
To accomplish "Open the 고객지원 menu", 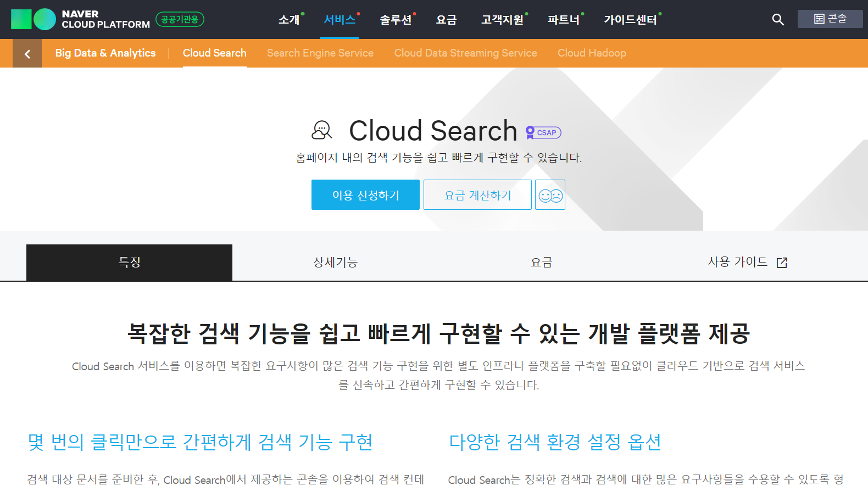I will click(x=502, y=20).
